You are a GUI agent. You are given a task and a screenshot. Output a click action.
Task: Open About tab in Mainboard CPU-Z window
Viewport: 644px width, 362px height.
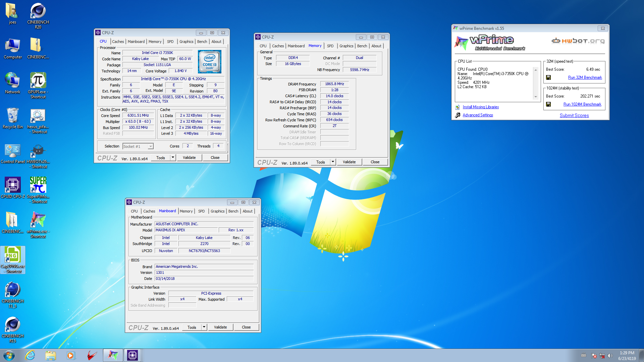pyautogui.click(x=248, y=211)
